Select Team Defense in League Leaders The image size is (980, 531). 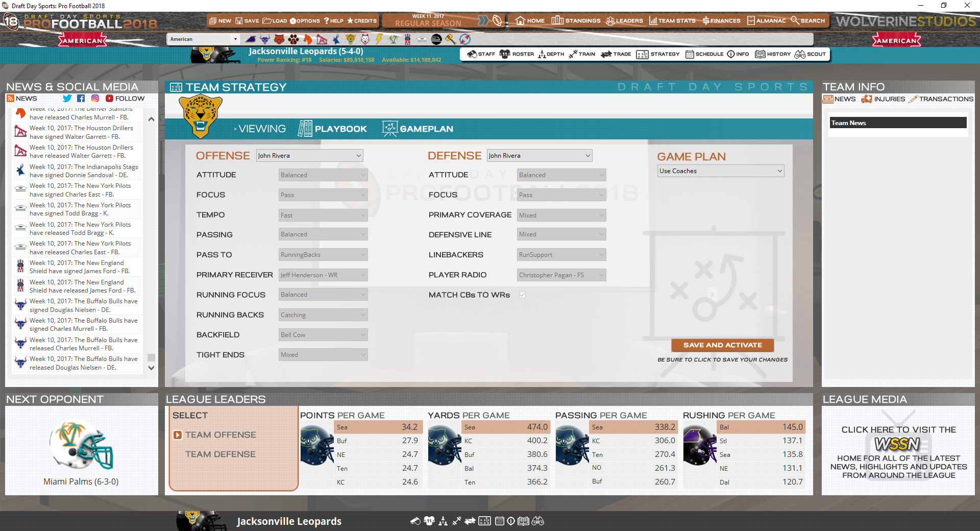[x=220, y=454]
